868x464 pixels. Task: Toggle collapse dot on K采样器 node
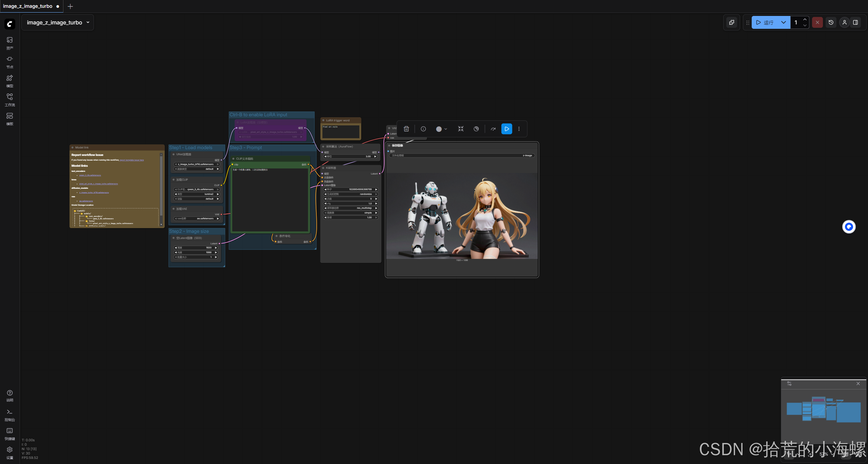click(323, 168)
